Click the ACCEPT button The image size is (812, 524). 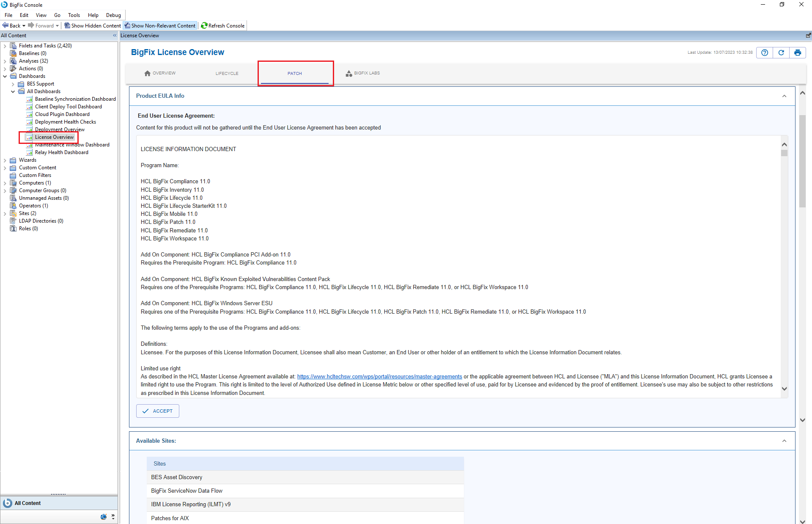coord(157,411)
